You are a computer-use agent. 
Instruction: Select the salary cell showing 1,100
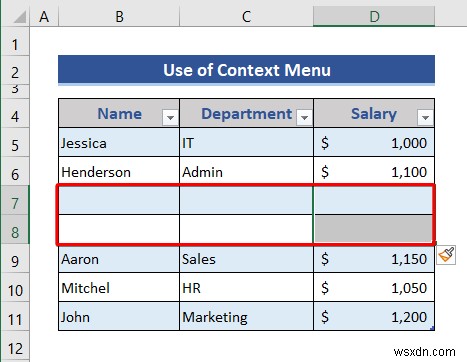pos(374,171)
